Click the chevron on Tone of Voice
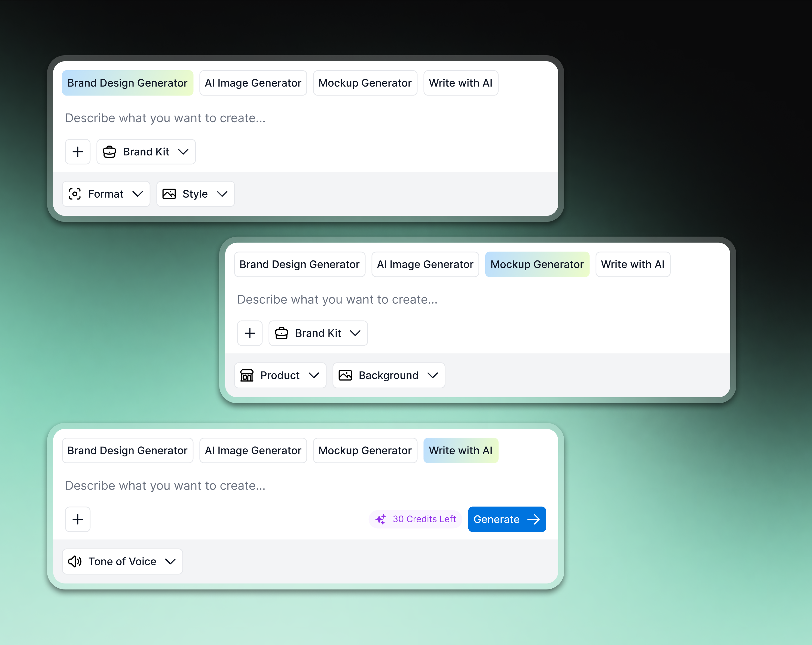Screen dimensions: 812x645 [x=171, y=561]
